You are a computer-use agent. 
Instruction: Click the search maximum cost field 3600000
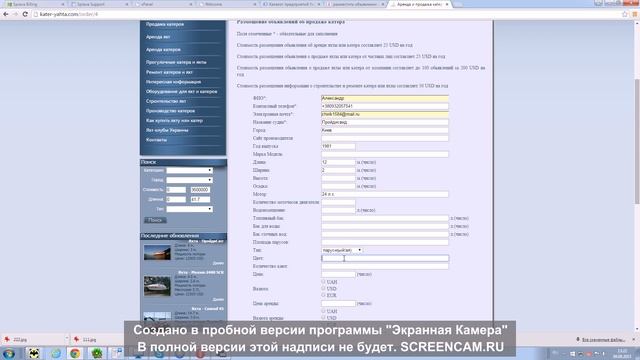(x=200, y=190)
